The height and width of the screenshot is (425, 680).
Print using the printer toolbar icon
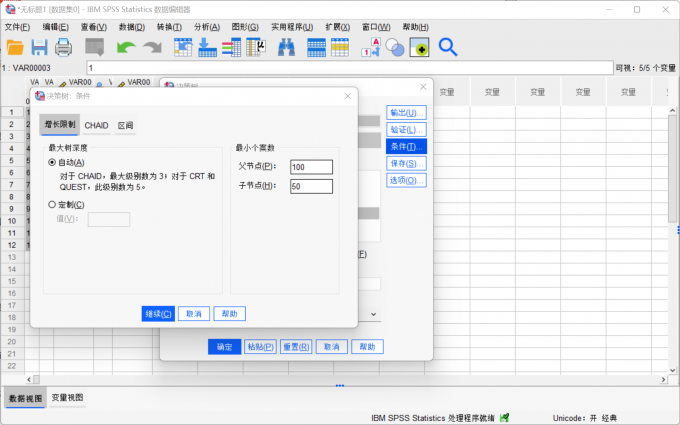pos(63,47)
